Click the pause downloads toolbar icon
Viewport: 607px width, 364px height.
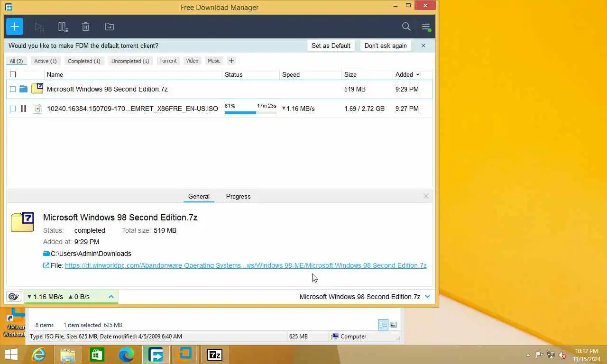63,27
